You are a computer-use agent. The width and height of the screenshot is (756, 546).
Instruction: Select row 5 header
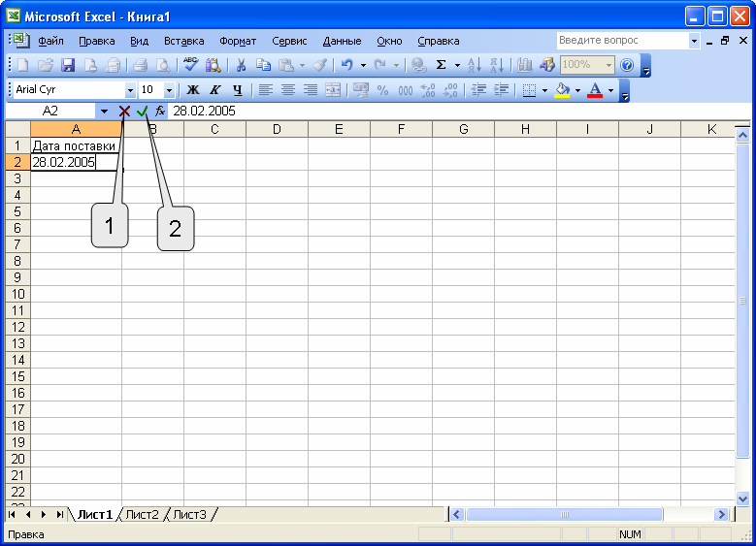(17, 211)
